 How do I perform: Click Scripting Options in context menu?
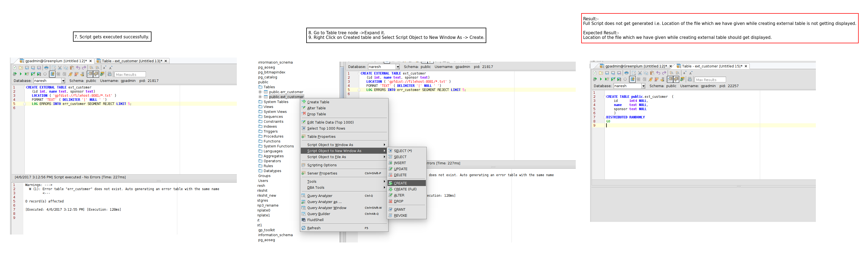344,165
